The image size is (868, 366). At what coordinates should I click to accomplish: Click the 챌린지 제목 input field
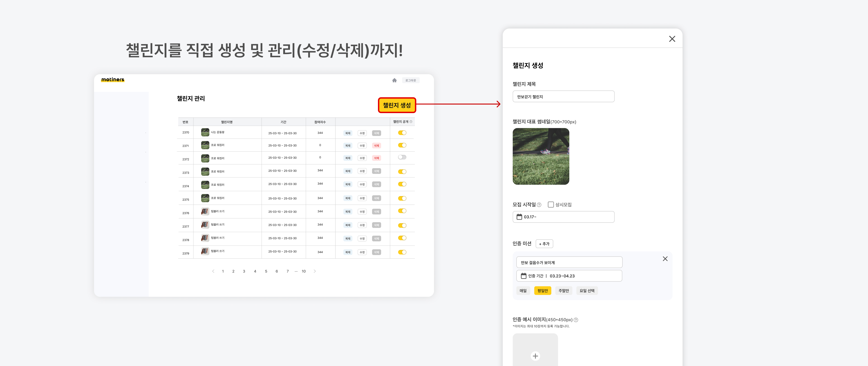click(x=563, y=97)
